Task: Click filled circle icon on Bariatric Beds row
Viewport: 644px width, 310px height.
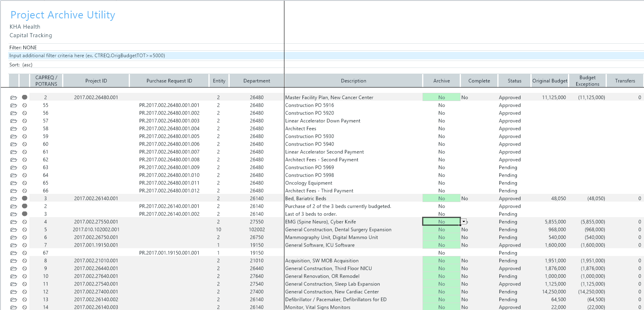Action: click(25, 198)
